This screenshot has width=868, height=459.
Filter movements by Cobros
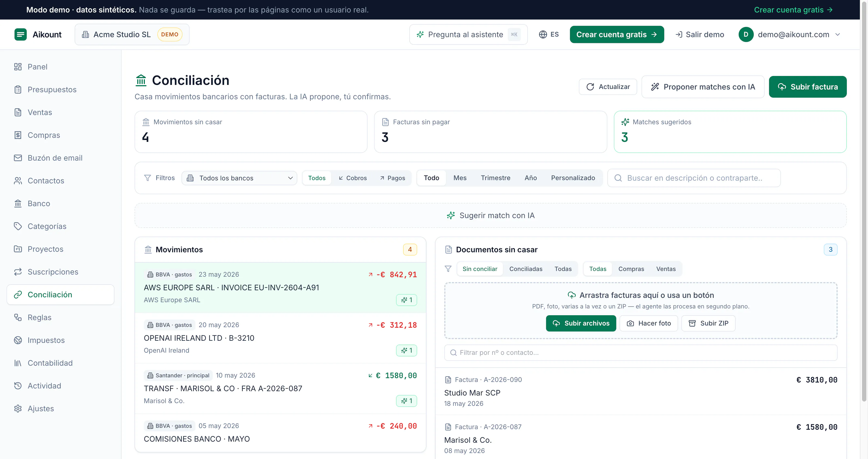tap(352, 178)
